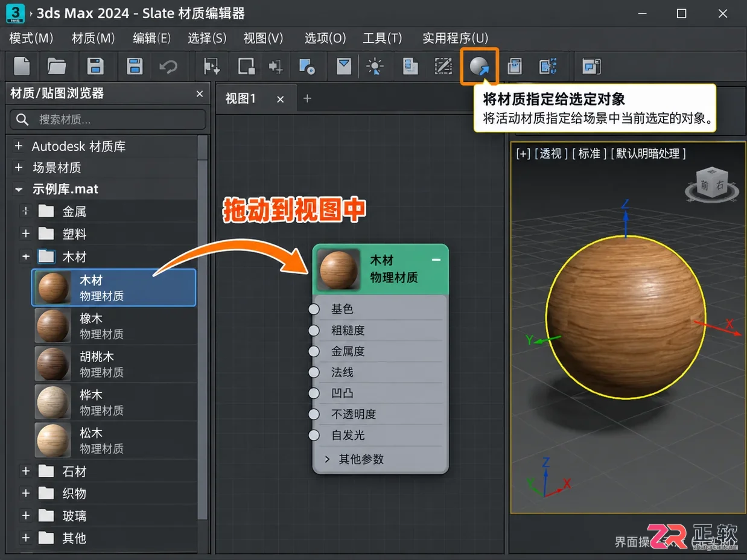Screen dimensions: 747x560
Task: Click the toolbar icon right of the sphere icon
Action: click(514, 66)
